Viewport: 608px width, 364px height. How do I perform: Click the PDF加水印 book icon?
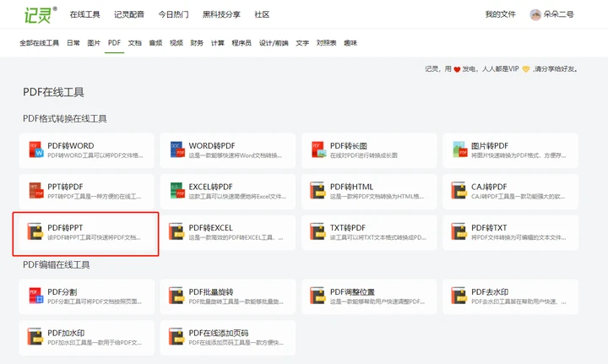[x=35, y=337]
